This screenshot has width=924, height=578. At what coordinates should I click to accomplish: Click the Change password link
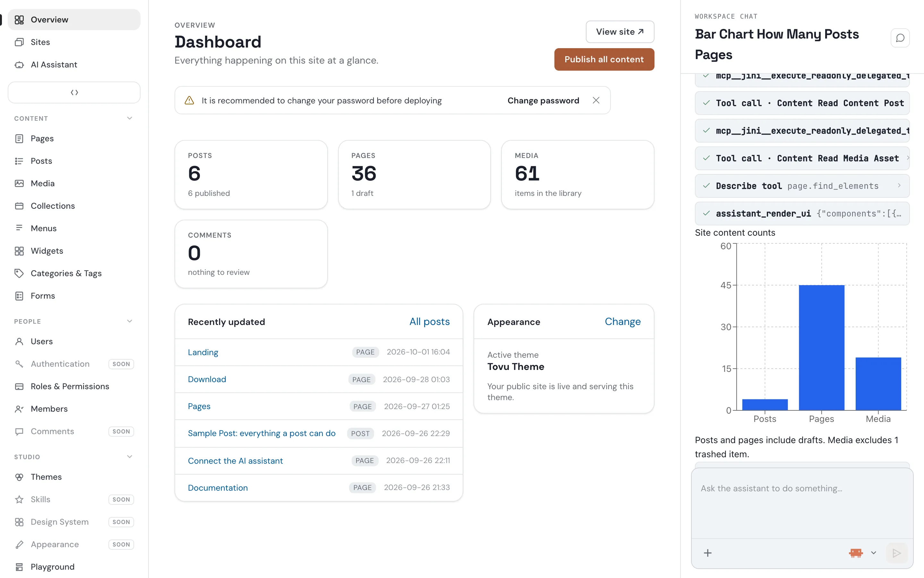pyautogui.click(x=543, y=101)
